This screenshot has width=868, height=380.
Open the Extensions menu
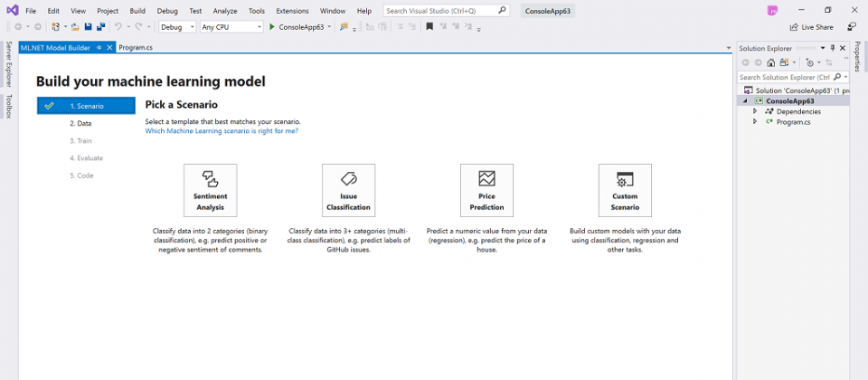292,11
